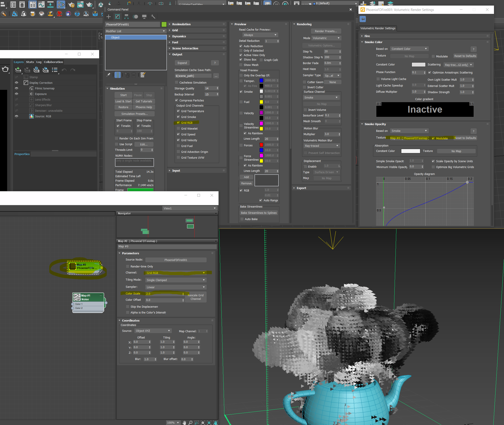Click the Smoke Color constant color swatch

(x=418, y=65)
